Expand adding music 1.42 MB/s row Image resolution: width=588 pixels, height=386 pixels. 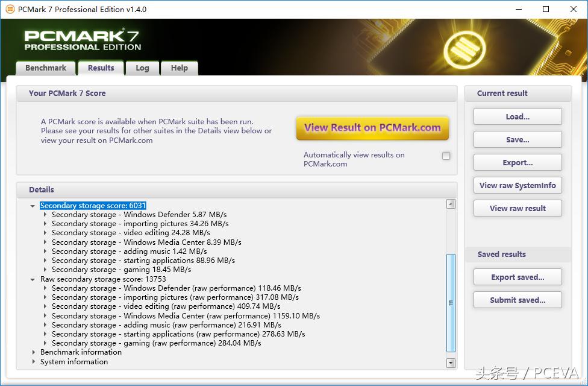45,251
